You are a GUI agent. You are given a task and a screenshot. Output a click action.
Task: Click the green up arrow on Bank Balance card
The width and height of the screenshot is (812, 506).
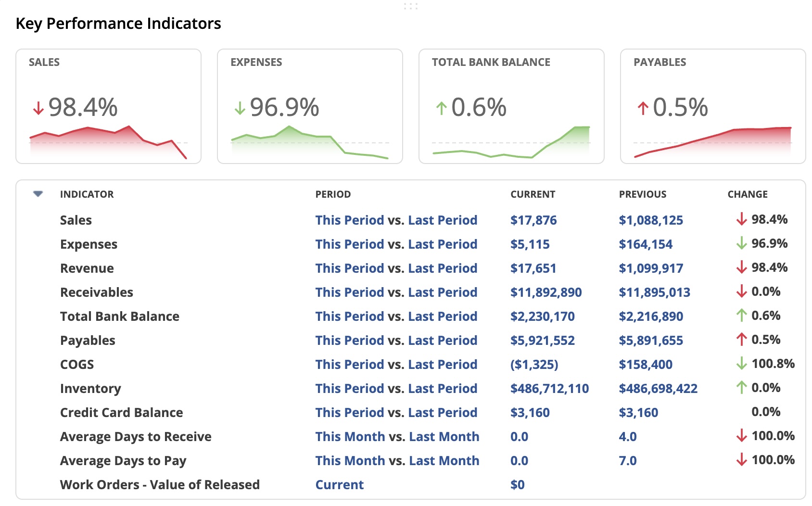442,108
